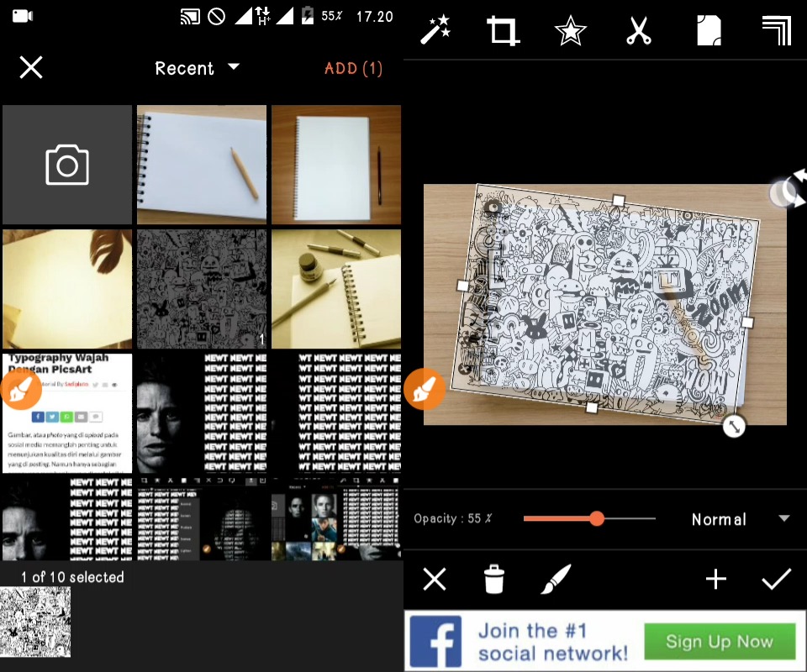This screenshot has height=672, width=807.
Task: Click the bottom edge handle of overlay
Action: coord(592,407)
